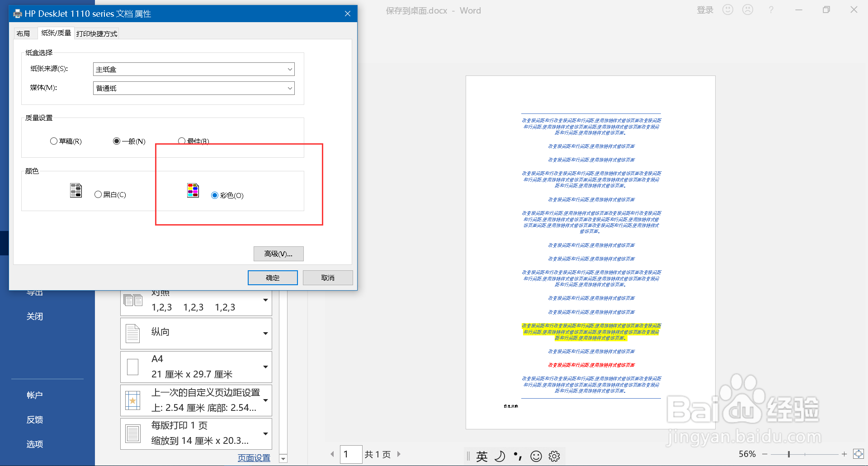Switch to the Paper/Quality tab
The height and width of the screenshot is (466, 868).
(x=56, y=33)
